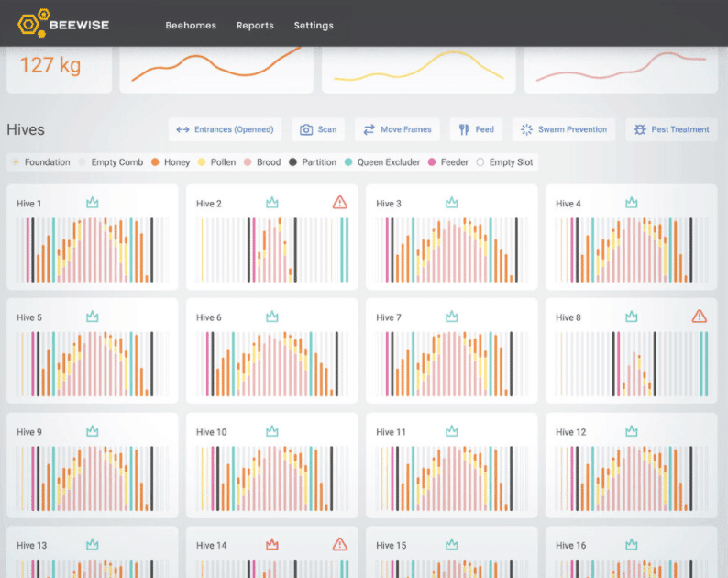
Task: Click the Hive 12 title
Action: coord(571,432)
